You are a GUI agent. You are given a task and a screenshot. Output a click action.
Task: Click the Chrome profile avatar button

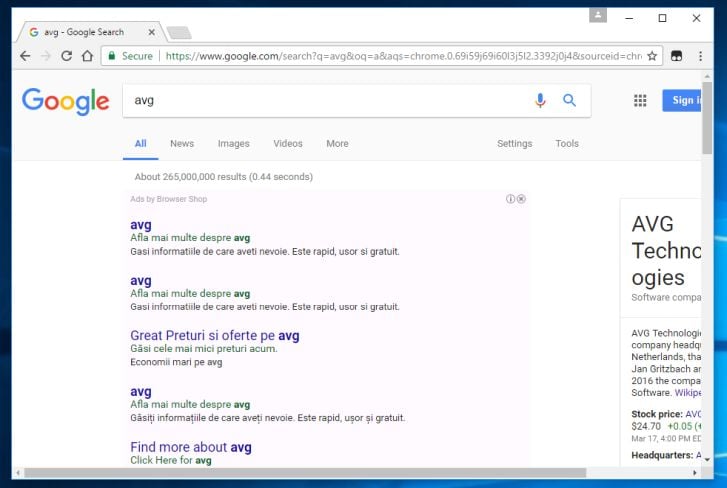[598, 15]
